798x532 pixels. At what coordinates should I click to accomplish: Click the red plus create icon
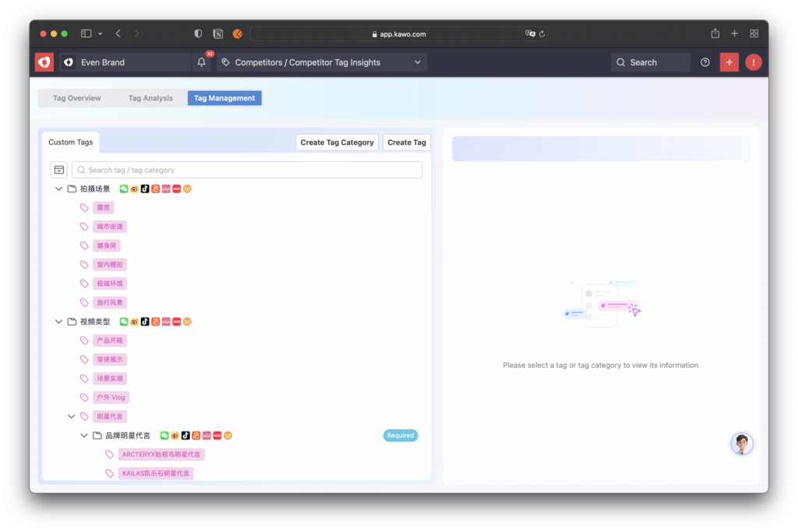pos(729,62)
